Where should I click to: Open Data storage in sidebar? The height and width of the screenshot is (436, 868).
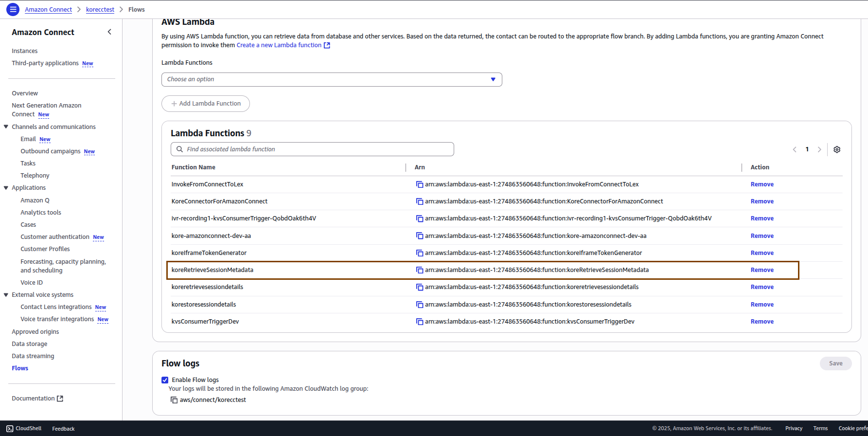29,344
